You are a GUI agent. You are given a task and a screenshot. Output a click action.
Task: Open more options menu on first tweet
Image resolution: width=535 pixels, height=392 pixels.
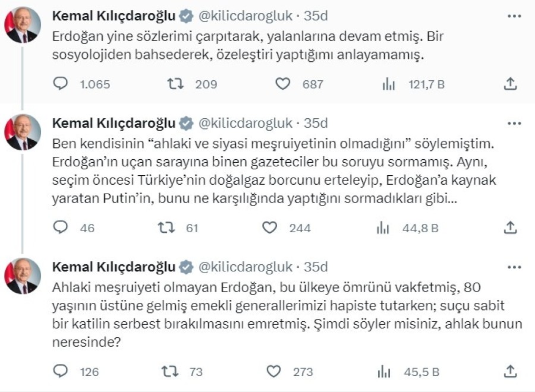(x=514, y=16)
